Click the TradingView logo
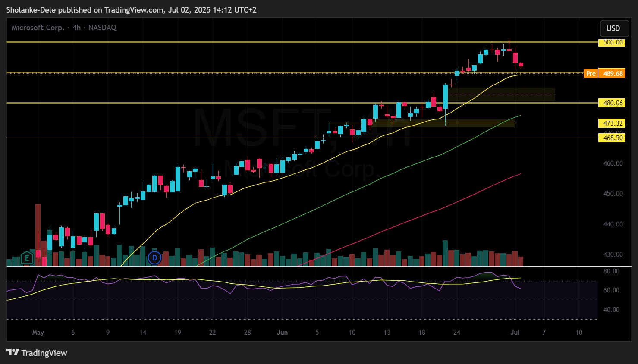Screen dimensions: 638x364 tap(37, 353)
